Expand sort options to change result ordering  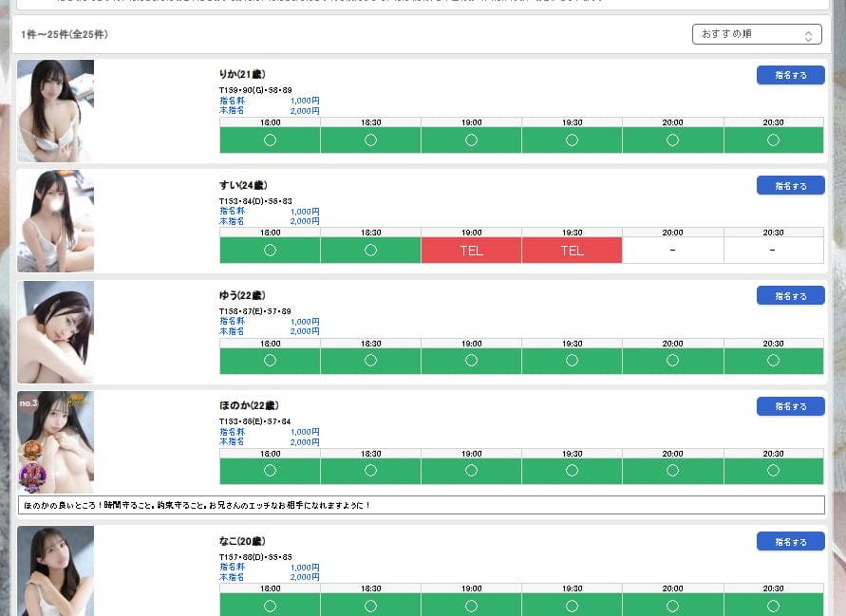[757, 34]
